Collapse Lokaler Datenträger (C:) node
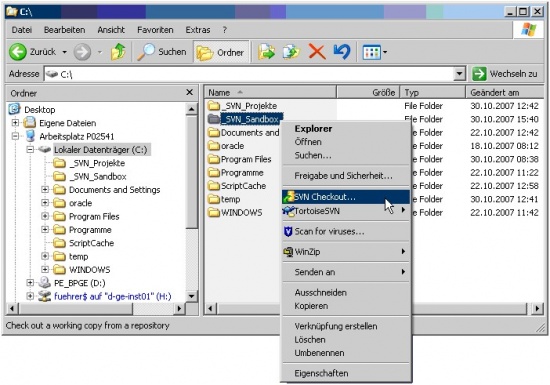This screenshot has width=550, height=385. [x=30, y=149]
